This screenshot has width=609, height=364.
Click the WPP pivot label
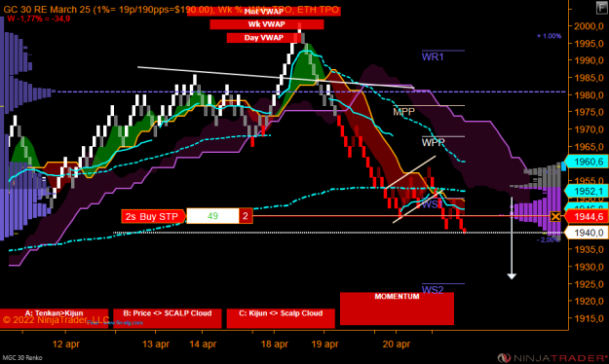coord(433,142)
